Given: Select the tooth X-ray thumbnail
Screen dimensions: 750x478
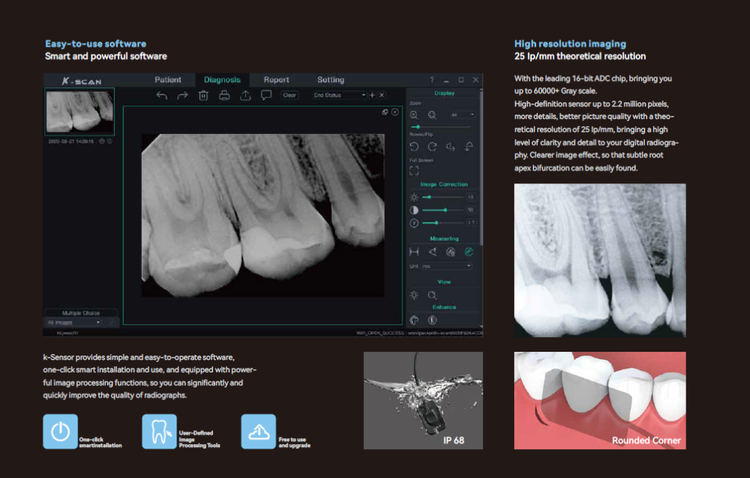Looking at the screenshot, I should [79, 112].
